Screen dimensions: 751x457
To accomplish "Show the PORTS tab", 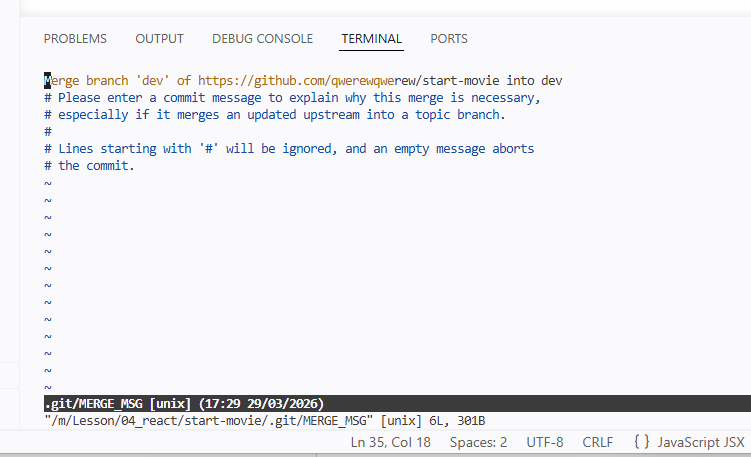I will point(448,39).
